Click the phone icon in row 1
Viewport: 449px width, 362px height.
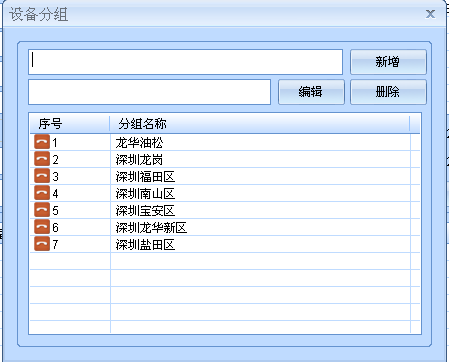click(x=42, y=142)
